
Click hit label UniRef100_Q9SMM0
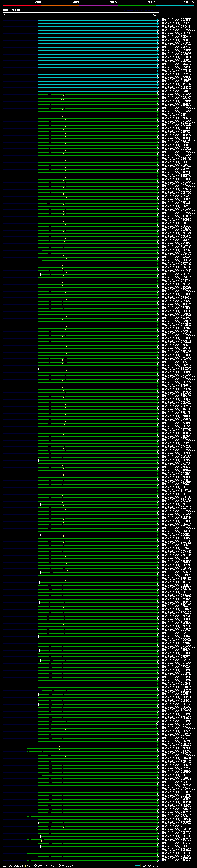click(x=176, y=50)
